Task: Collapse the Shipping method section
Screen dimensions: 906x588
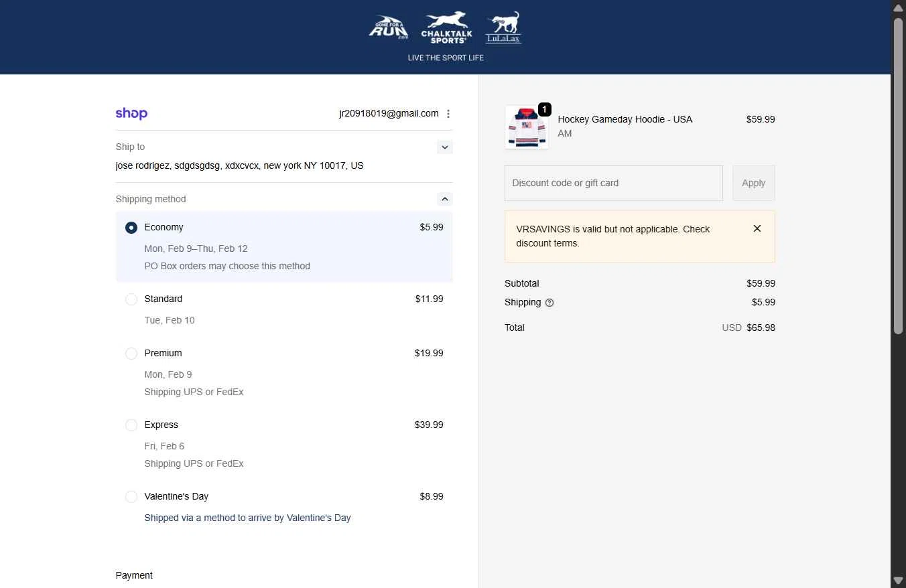Action: (x=445, y=199)
